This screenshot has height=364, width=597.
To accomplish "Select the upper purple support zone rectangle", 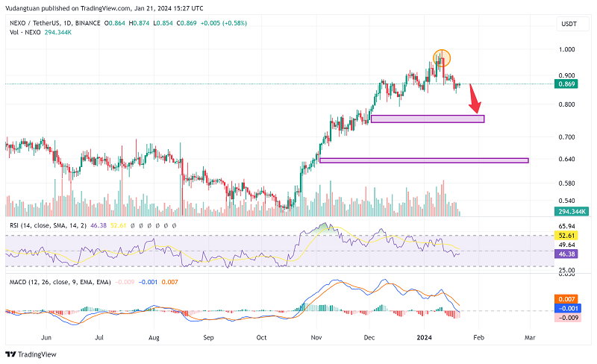I will (427, 119).
